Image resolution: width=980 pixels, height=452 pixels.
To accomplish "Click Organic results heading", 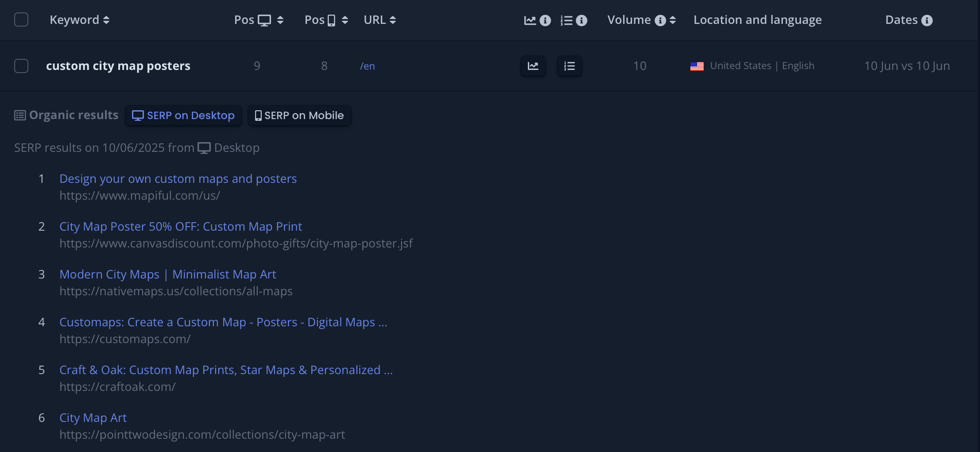I will [x=74, y=115].
